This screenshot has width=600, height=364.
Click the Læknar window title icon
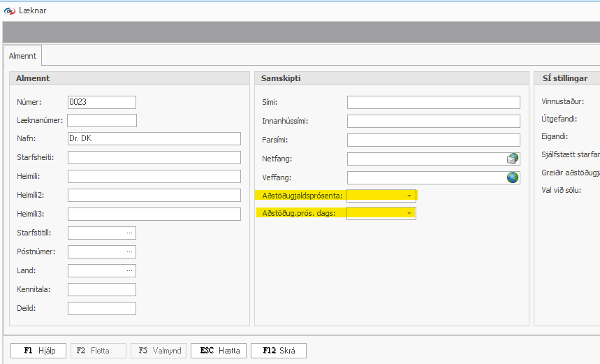[9, 10]
